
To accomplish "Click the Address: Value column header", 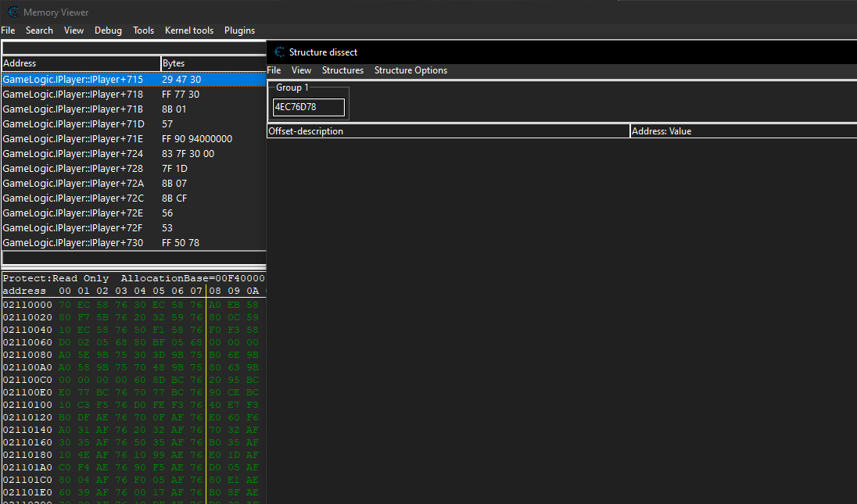I will tap(744, 131).
